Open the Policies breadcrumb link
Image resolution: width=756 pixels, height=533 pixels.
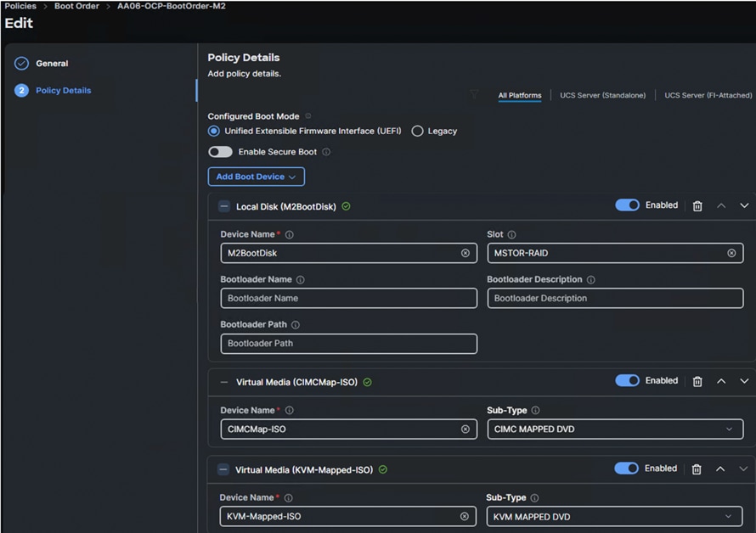(x=20, y=6)
